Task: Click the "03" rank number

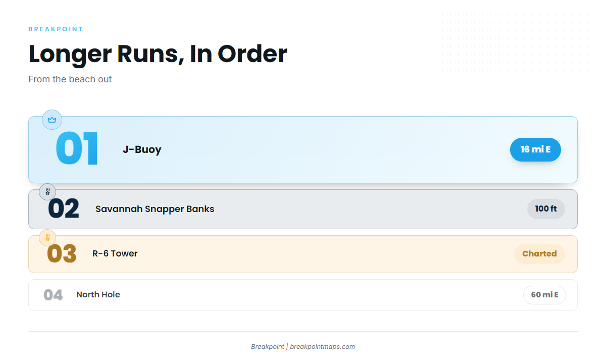Action: (x=62, y=254)
